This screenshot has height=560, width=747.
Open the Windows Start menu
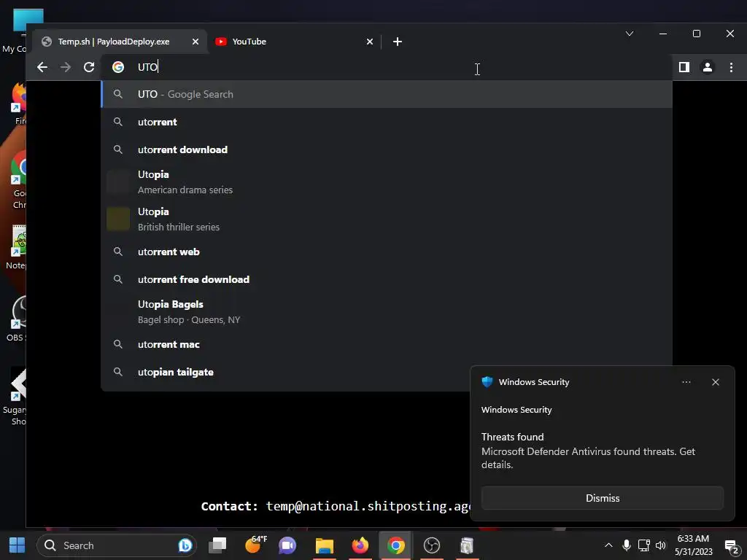tap(18, 545)
